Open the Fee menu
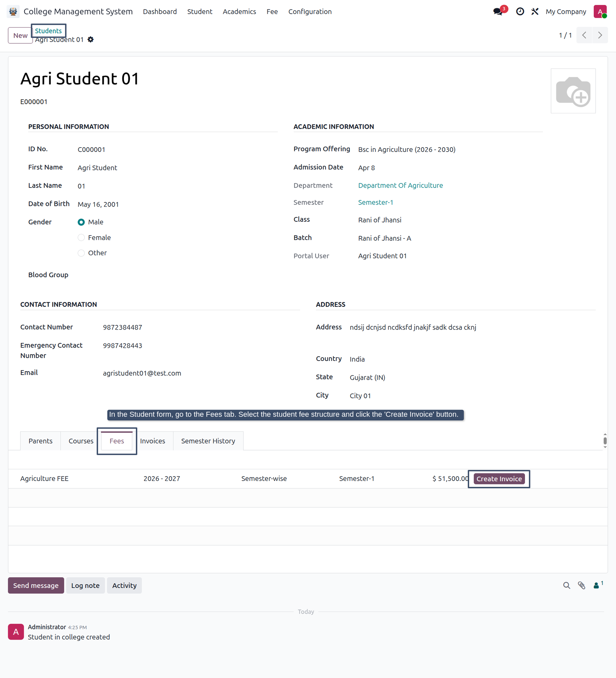This screenshot has width=616, height=678. tap(272, 12)
